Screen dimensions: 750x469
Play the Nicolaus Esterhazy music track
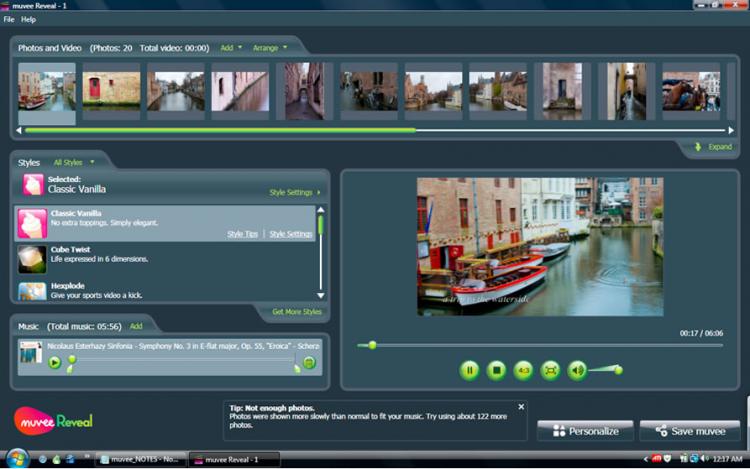[x=54, y=362]
